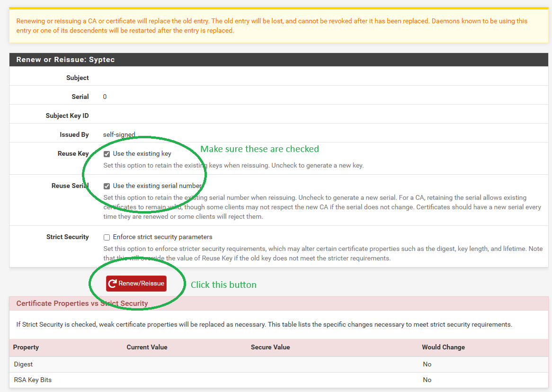This screenshot has height=392, width=552.
Task: Click the 'Current Value' column header
Action: 147,347
